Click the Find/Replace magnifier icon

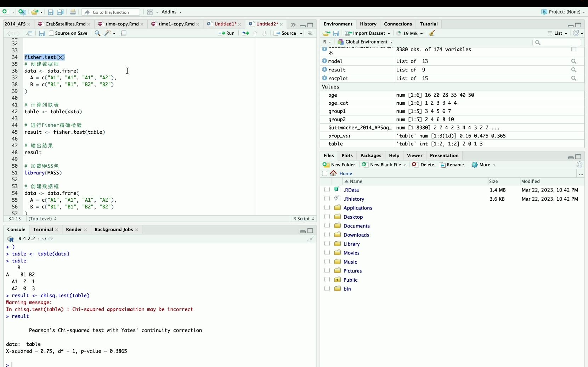tap(97, 33)
